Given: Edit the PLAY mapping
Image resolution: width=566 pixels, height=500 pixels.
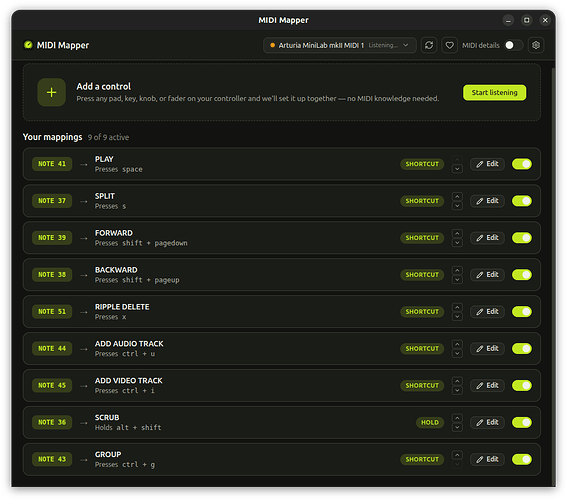Looking at the screenshot, I should click(487, 164).
